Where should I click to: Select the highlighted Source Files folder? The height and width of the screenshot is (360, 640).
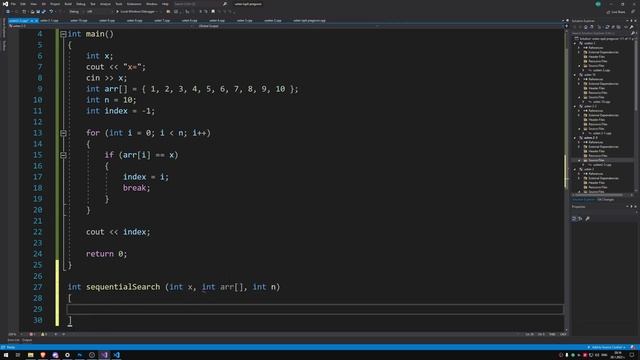click(596, 160)
